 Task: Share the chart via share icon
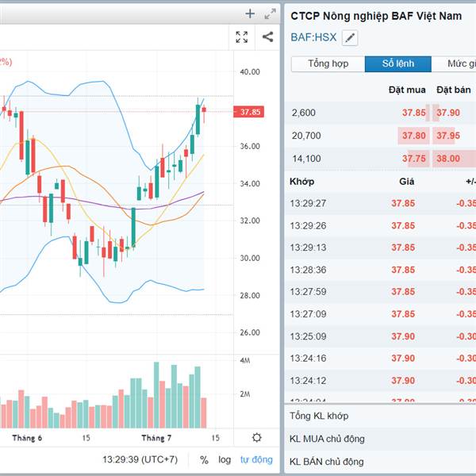(x=267, y=36)
